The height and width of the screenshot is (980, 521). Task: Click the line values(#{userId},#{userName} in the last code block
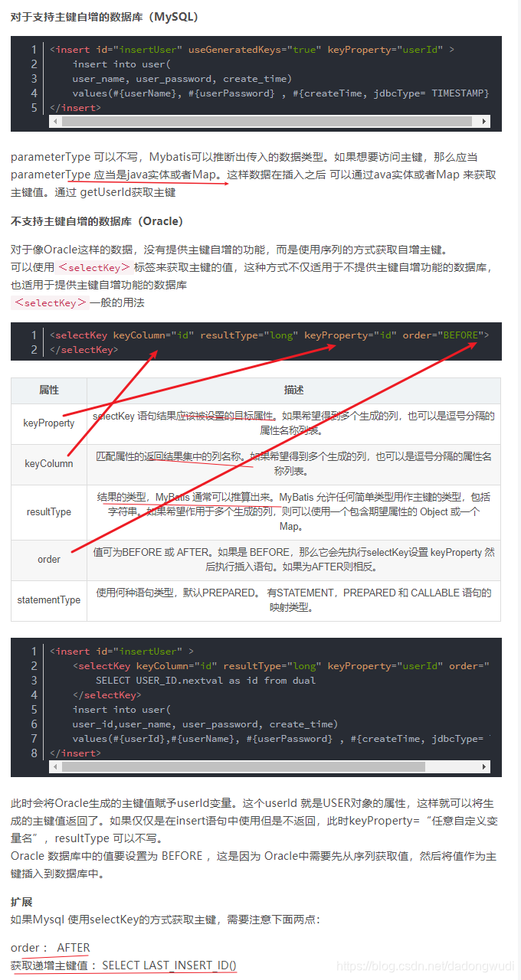click(280, 739)
